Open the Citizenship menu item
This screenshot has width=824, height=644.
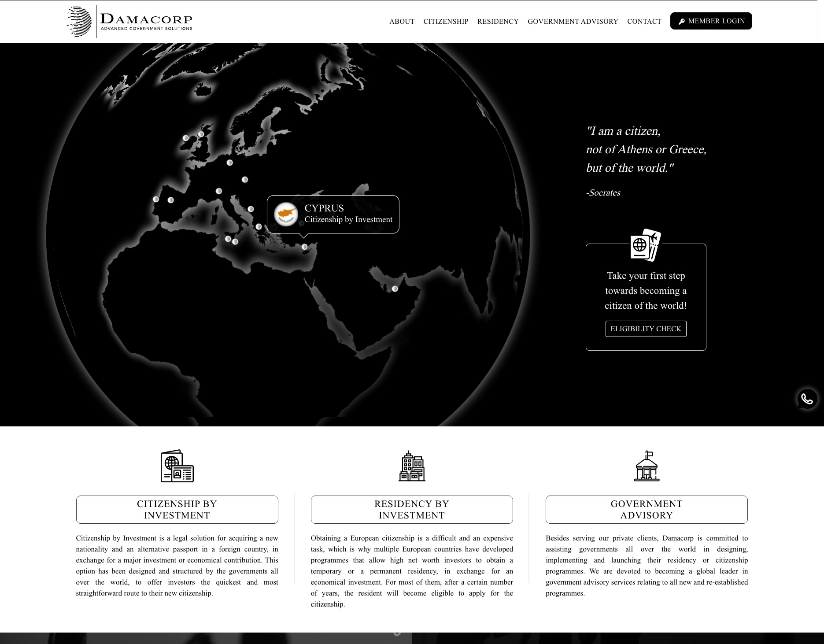(x=446, y=22)
